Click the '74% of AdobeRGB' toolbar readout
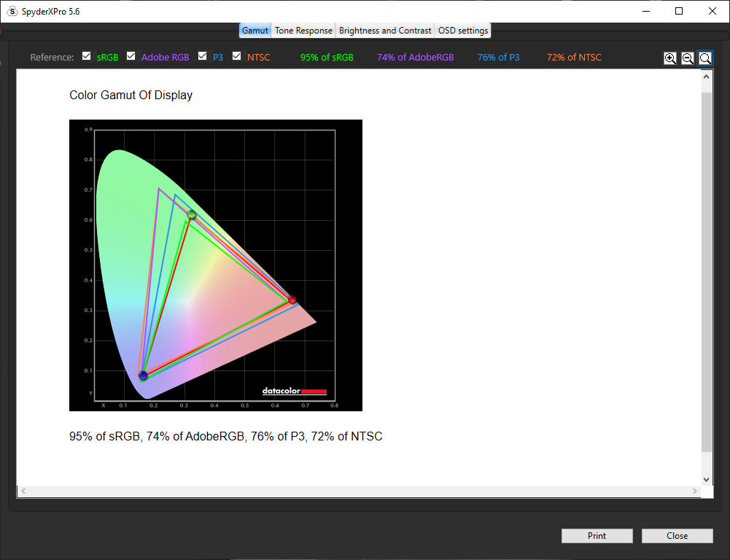 [415, 58]
